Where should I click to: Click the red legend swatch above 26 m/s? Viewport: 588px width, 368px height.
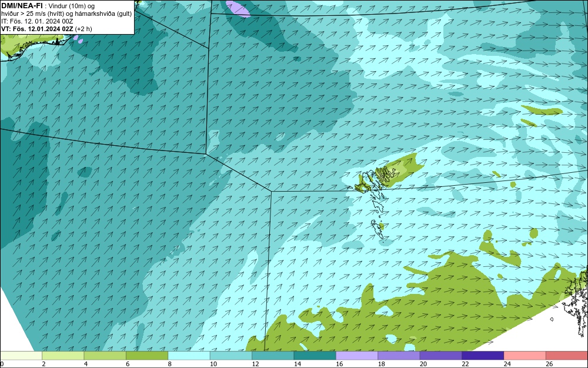(567, 356)
